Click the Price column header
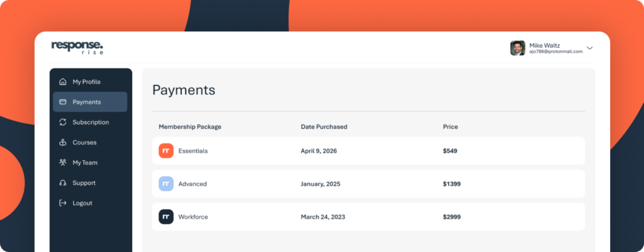The width and height of the screenshot is (644, 252). tap(450, 127)
